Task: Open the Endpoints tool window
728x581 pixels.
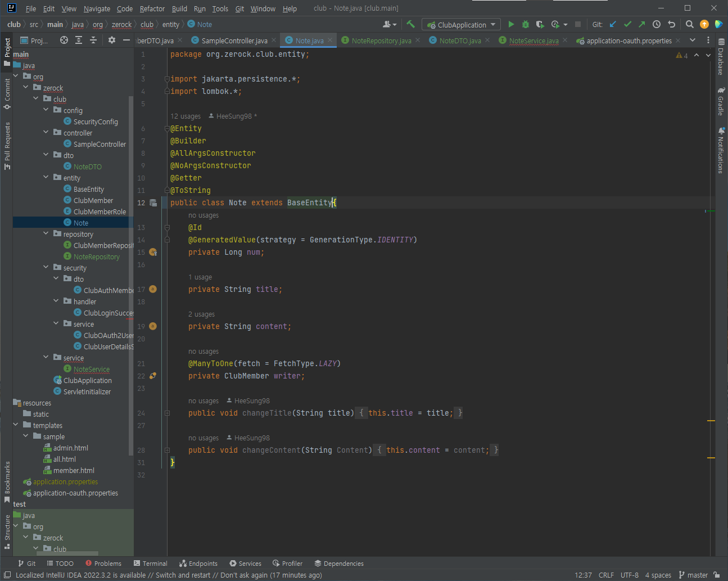Action: pyautogui.click(x=198, y=563)
